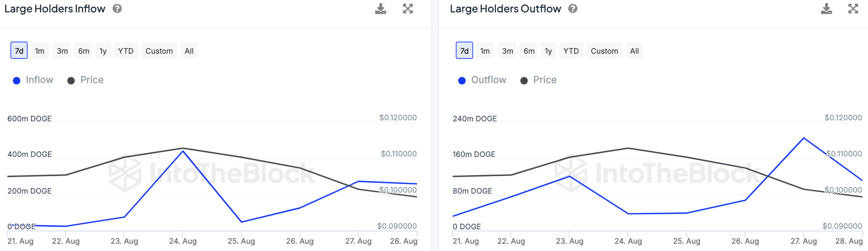
Task: Select 1m range on Inflow chart
Action: pos(40,51)
